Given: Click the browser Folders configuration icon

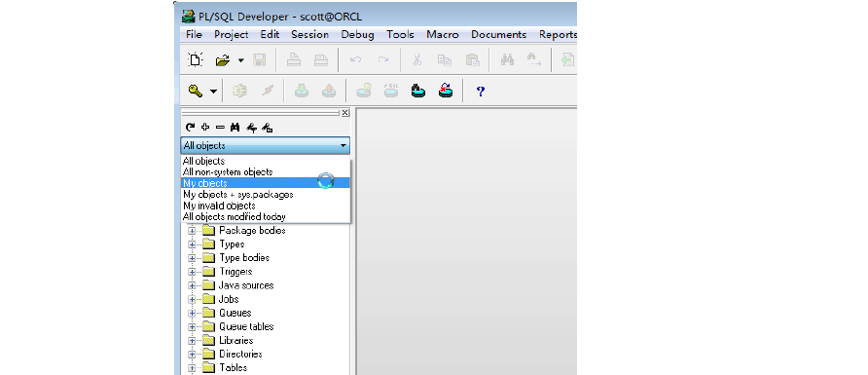Looking at the screenshot, I should tap(267, 128).
